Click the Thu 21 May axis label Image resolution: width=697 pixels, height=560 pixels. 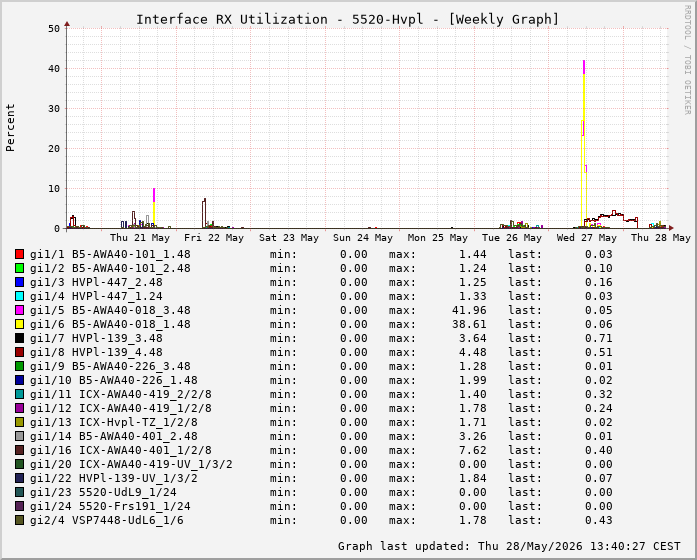coord(140,238)
